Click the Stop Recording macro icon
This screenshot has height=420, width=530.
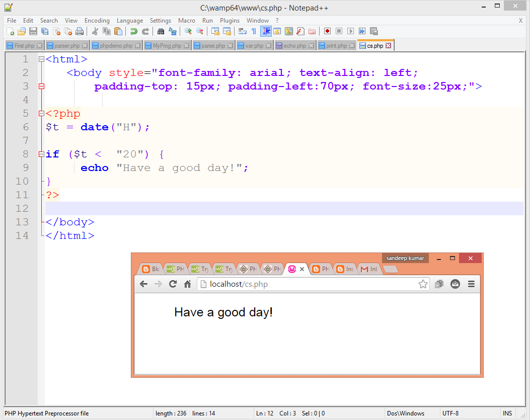pos(339,31)
